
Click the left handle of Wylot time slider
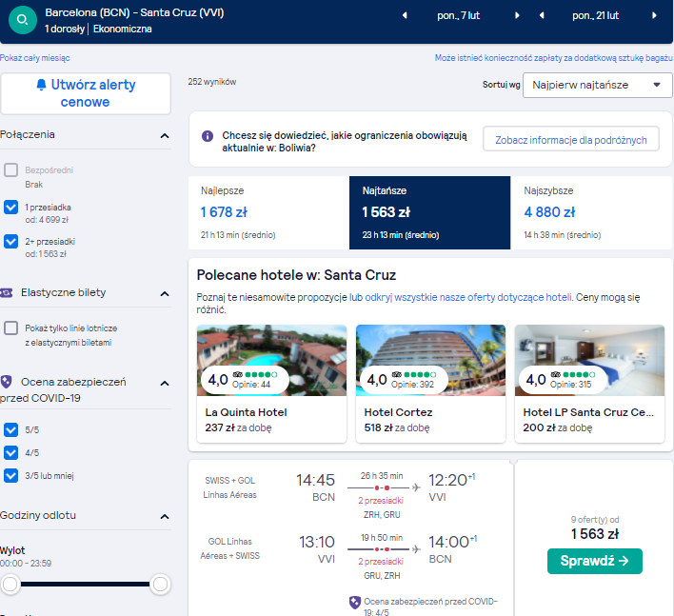click(10, 584)
